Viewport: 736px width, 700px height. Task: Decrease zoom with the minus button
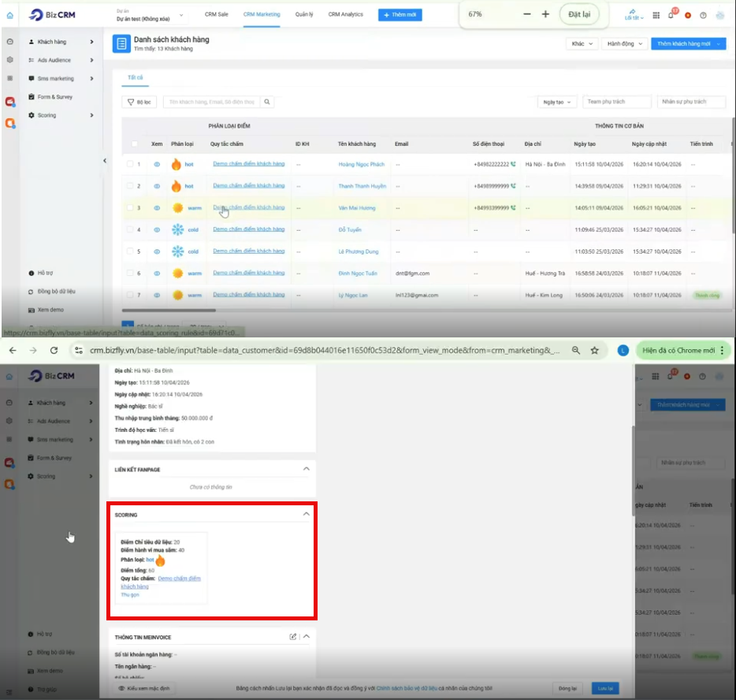coord(527,14)
